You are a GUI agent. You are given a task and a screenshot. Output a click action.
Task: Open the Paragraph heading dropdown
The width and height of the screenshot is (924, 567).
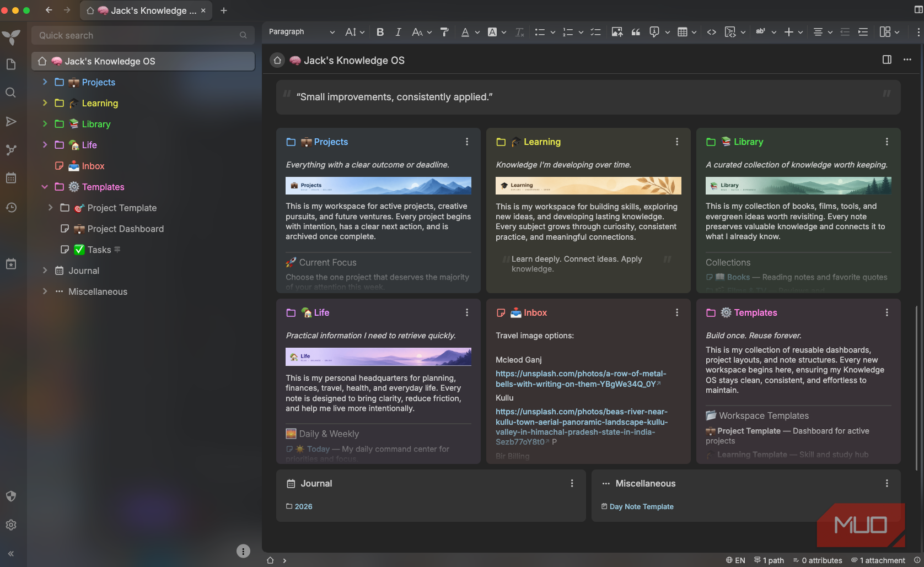click(x=302, y=32)
